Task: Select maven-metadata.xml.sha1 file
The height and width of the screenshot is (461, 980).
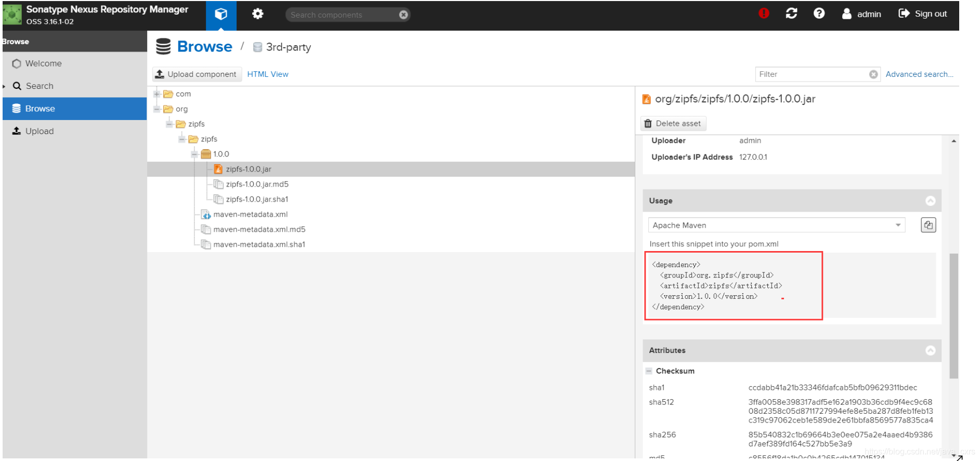Action: pyautogui.click(x=259, y=245)
